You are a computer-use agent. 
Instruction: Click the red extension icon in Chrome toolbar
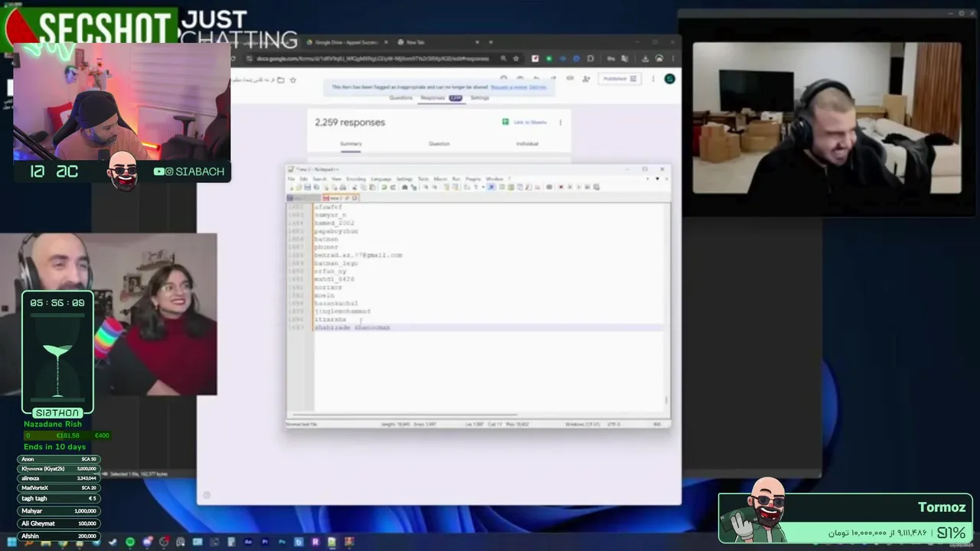point(535,58)
